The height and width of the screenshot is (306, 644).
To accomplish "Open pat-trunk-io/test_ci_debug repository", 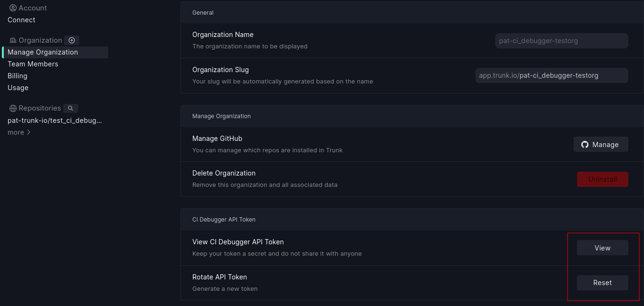I will pyautogui.click(x=55, y=121).
